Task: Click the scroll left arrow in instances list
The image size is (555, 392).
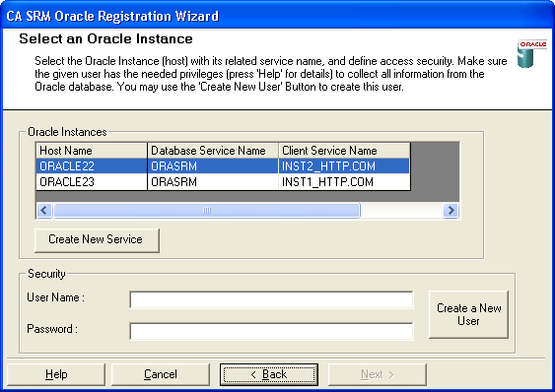Action: tap(44, 210)
